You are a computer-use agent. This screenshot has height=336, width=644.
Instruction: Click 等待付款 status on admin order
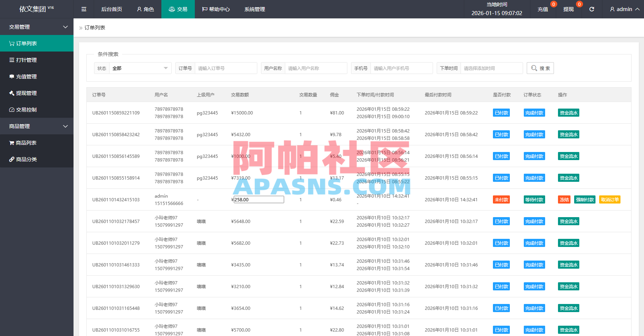point(534,199)
